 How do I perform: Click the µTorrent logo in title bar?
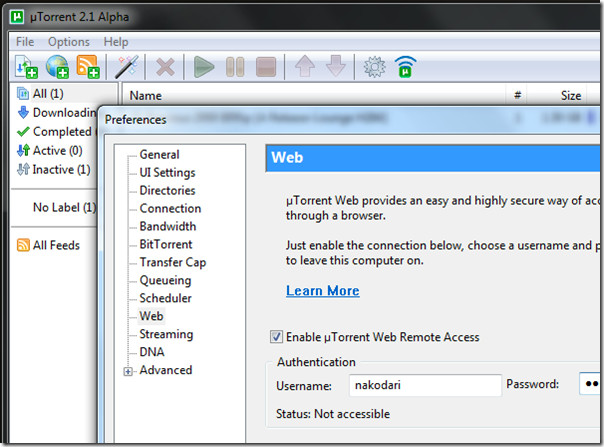[17, 17]
